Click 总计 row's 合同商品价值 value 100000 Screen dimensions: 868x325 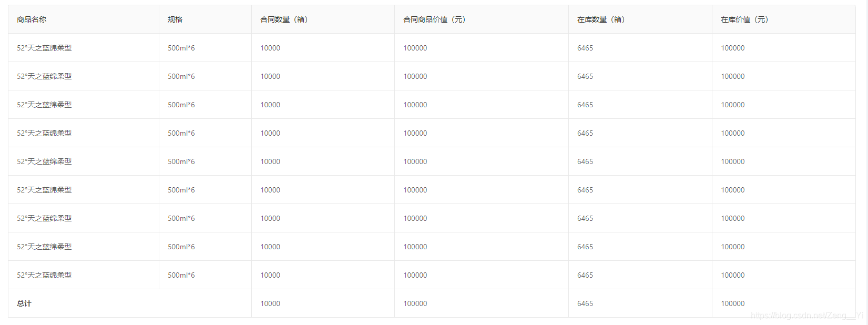pos(415,303)
